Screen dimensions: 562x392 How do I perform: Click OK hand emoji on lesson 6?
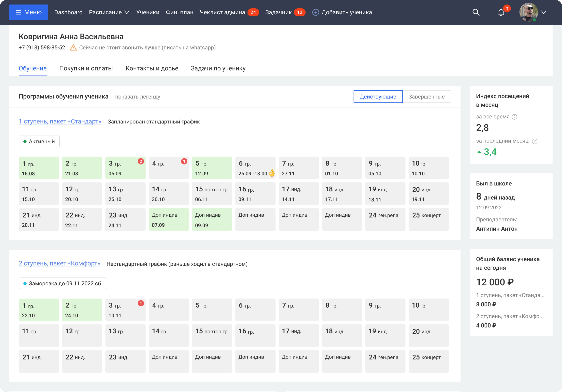pyautogui.click(x=272, y=173)
